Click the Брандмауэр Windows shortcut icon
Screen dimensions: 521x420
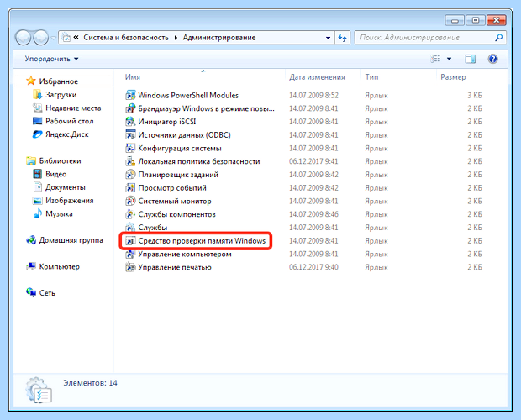(130, 108)
